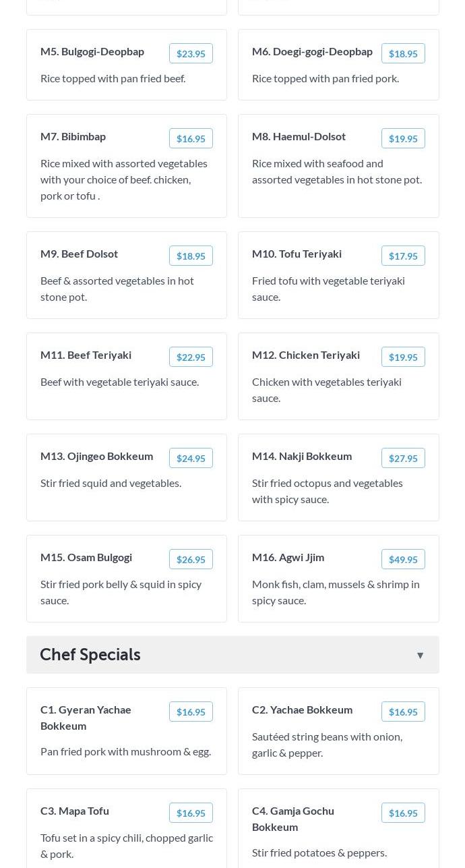Collapse the Chef Specials section arrow
The image size is (465, 868).
click(x=420, y=656)
